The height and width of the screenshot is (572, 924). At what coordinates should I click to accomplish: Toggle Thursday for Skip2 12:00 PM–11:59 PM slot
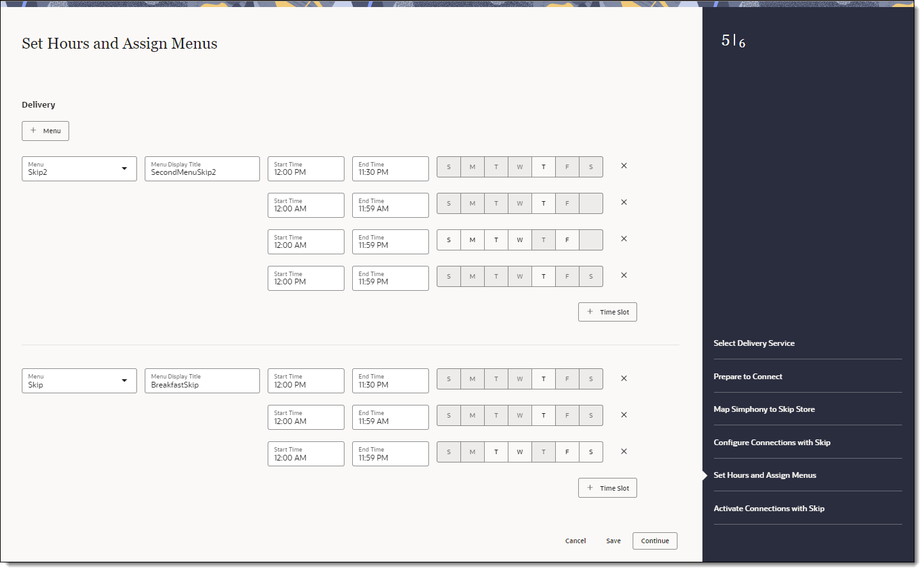tap(544, 277)
